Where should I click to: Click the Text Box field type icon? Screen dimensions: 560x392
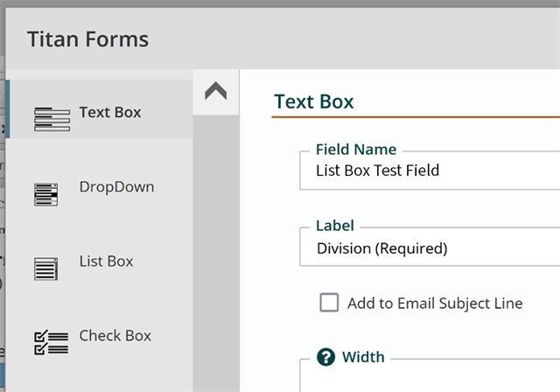pyautogui.click(x=52, y=119)
